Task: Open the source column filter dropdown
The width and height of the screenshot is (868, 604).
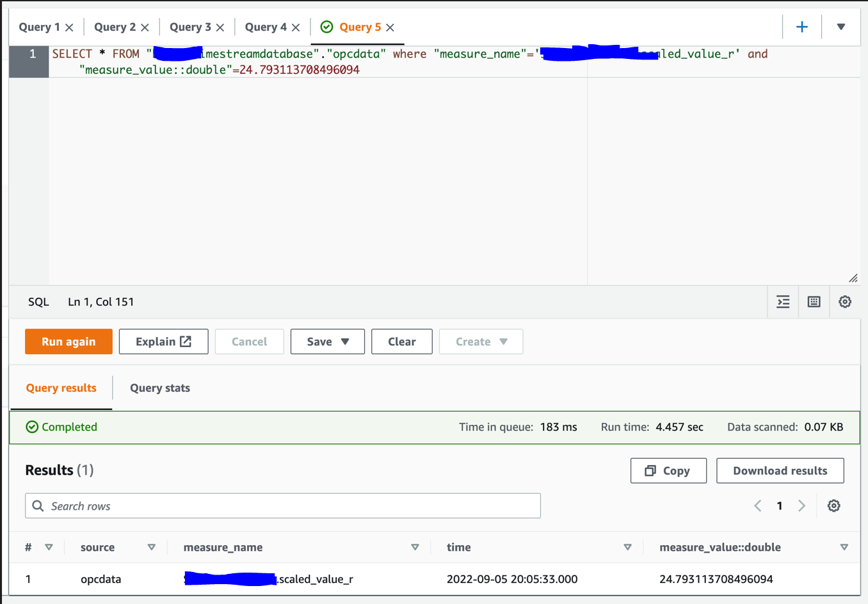Action: click(x=152, y=547)
